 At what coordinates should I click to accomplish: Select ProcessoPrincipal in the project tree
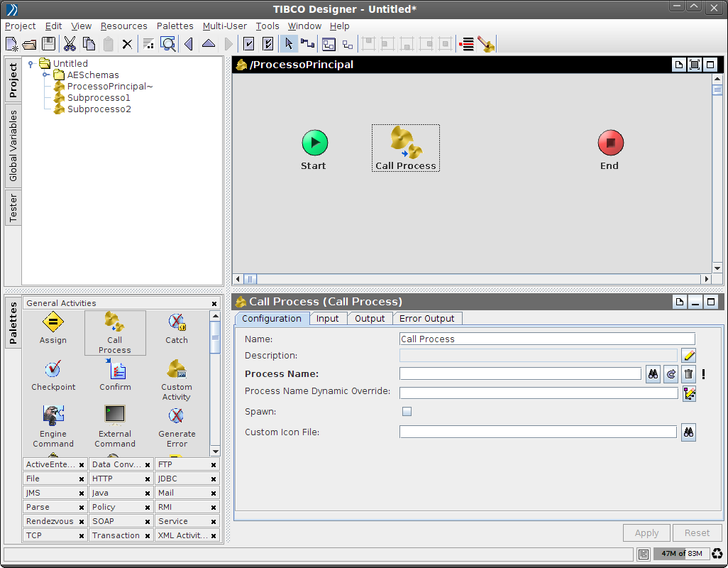[109, 87]
